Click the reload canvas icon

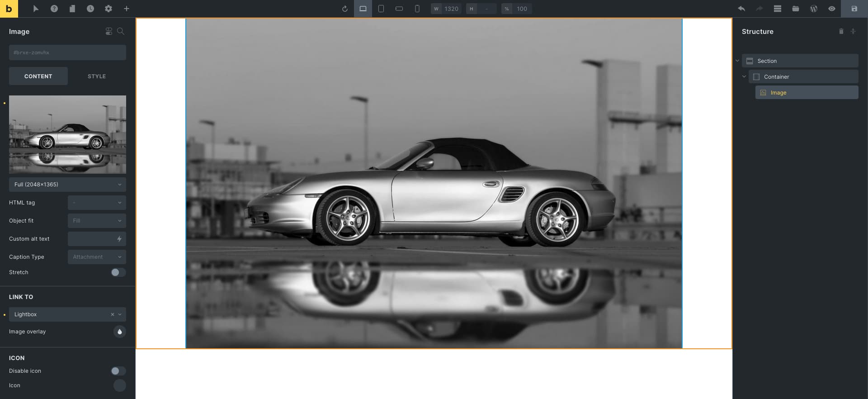tap(345, 9)
